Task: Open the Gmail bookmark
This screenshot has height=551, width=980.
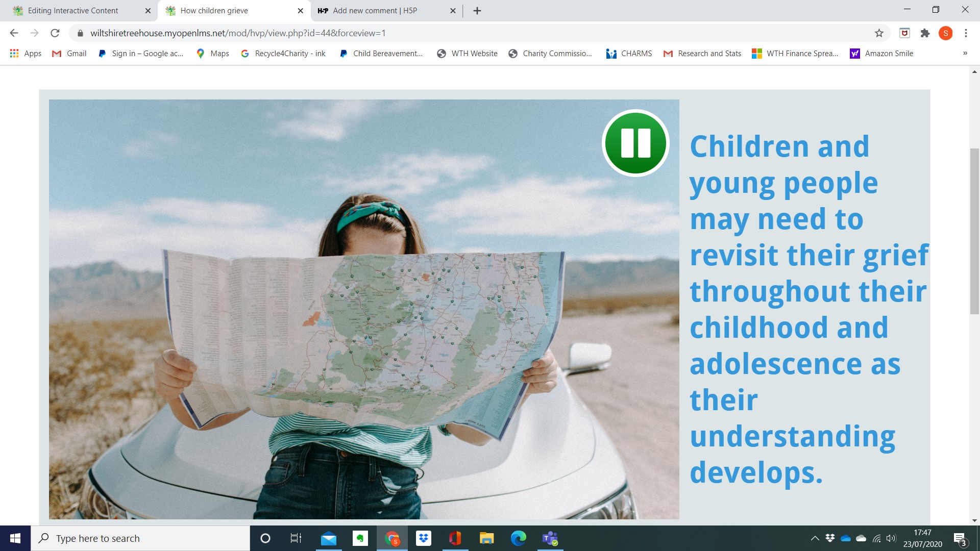Action: 69,54
